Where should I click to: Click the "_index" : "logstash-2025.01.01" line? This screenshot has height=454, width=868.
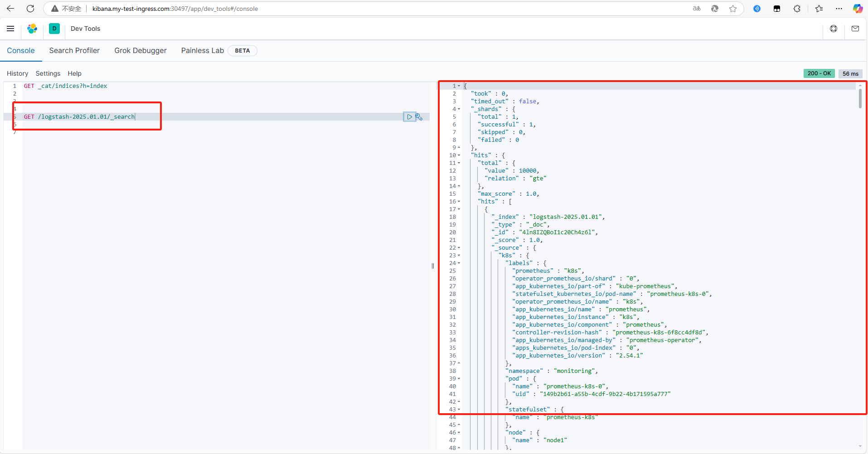tap(548, 217)
